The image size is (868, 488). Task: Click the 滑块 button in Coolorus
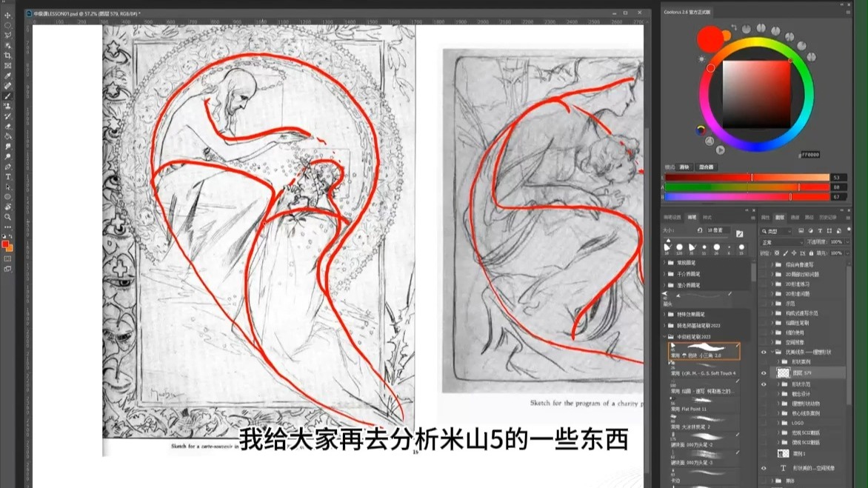point(685,167)
